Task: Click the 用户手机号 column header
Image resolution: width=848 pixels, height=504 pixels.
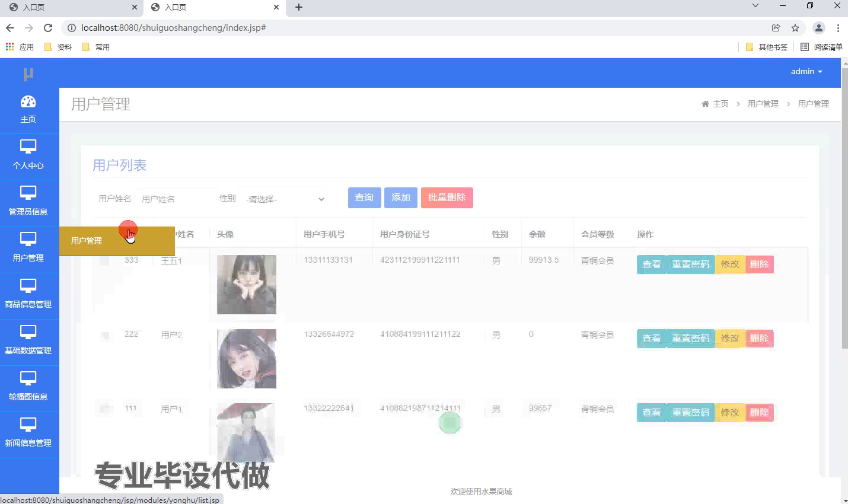Action: pos(324,234)
